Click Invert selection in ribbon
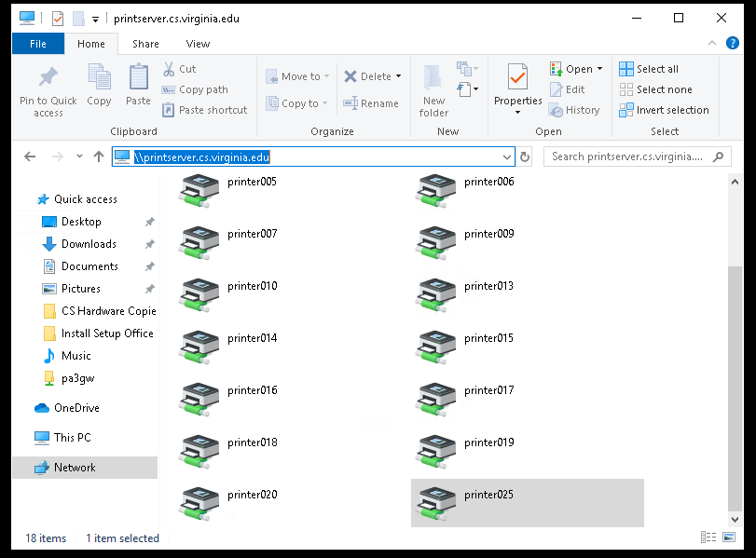This screenshot has height=558, width=756. pyautogui.click(x=664, y=110)
